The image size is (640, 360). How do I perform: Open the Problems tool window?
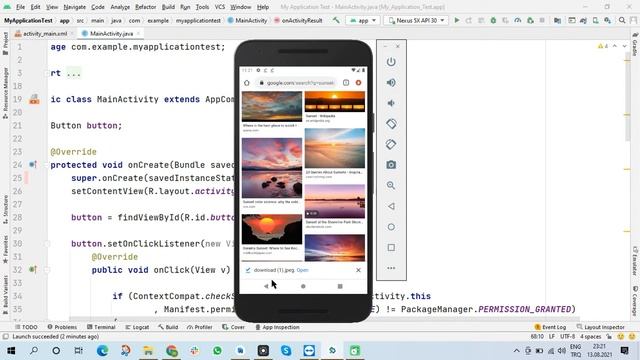pyautogui.click(x=62, y=327)
